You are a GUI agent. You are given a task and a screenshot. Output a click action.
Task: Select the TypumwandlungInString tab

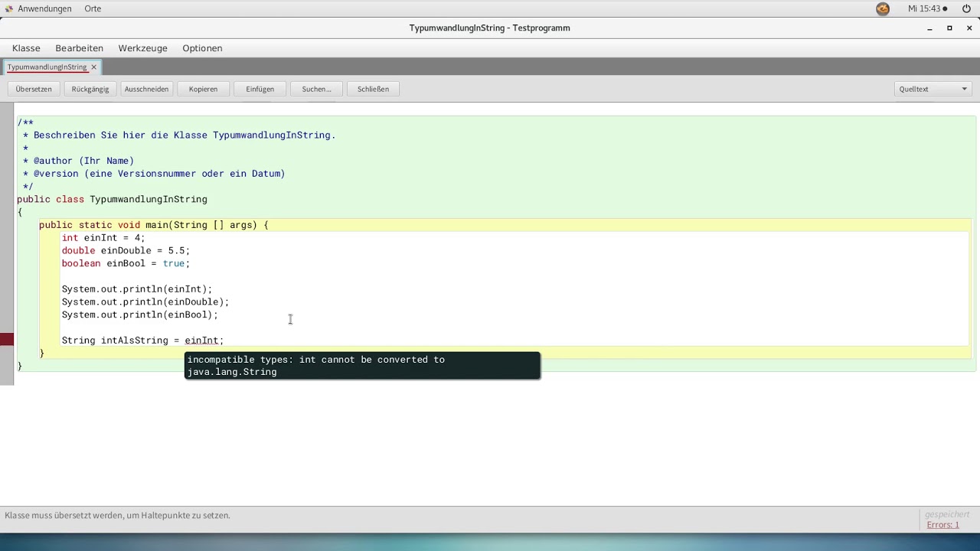tap(47, 67)
